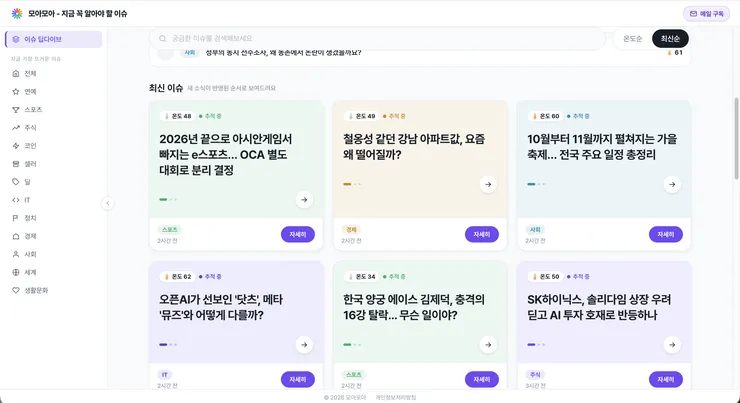This screenshot has width=740, height=403.
Task: Subscribe via the 메일 구독 button
Action: (x=706, y=14)
